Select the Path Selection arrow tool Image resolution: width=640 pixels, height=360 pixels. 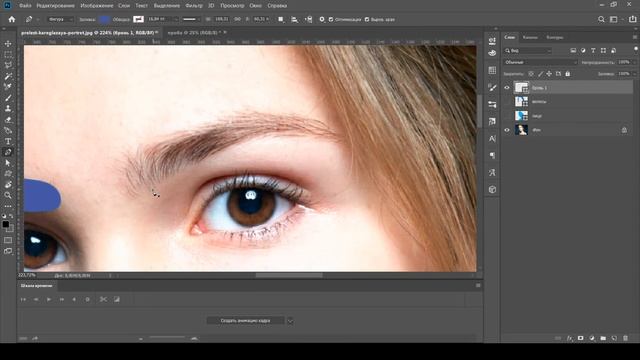8,163
